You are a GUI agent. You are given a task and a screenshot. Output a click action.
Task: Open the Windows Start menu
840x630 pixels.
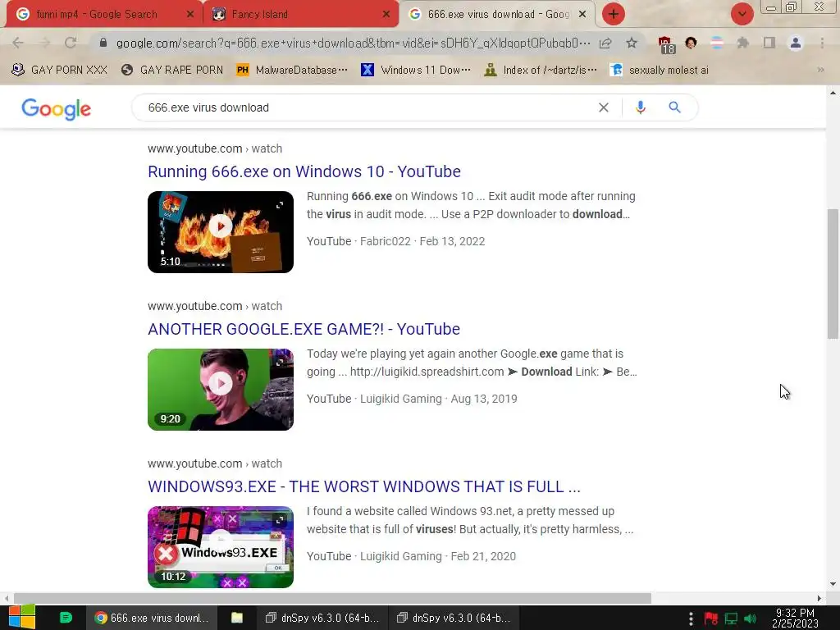(22, 618)
